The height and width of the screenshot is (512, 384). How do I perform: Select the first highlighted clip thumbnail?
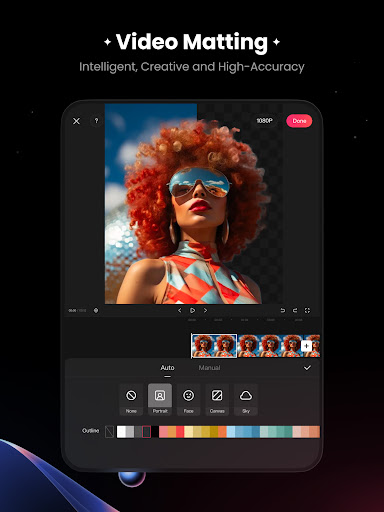point(214,346)
